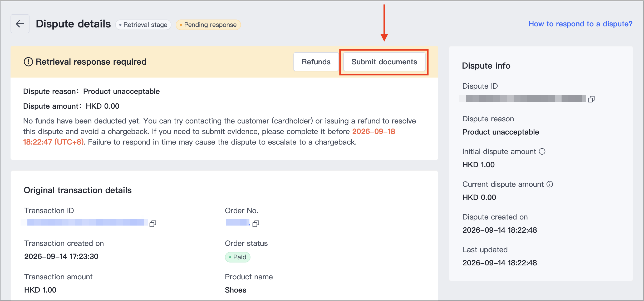Click the alert icon beside Retrieval response required
The height and width of the screenshot is (301, 644).
click(x=28, y=62)
